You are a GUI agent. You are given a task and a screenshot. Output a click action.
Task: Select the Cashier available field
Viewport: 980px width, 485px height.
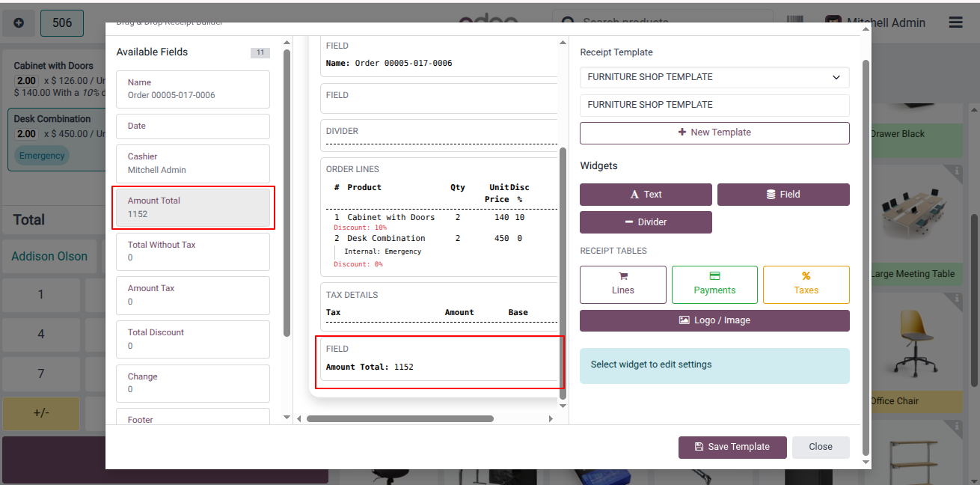(193, 163)
